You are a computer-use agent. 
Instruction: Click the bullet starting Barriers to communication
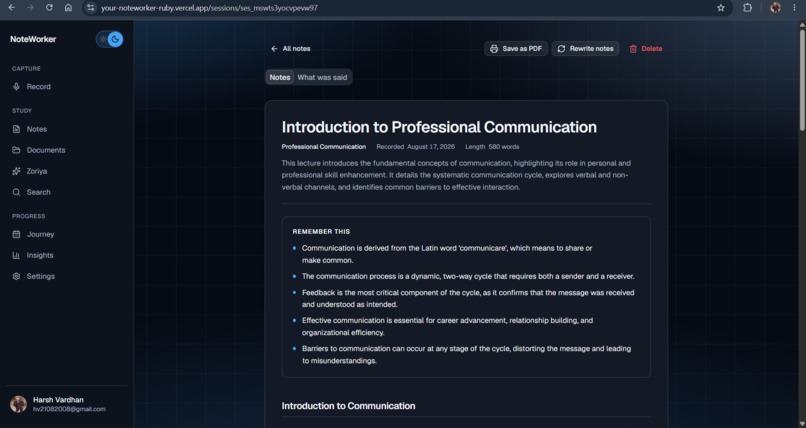[x=466, y=355]
